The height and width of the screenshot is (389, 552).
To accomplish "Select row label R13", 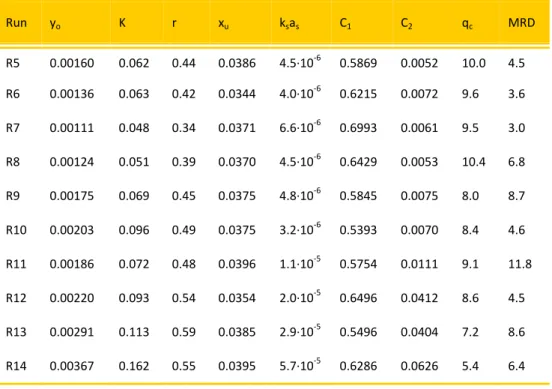I will click(x=16, y=332).
